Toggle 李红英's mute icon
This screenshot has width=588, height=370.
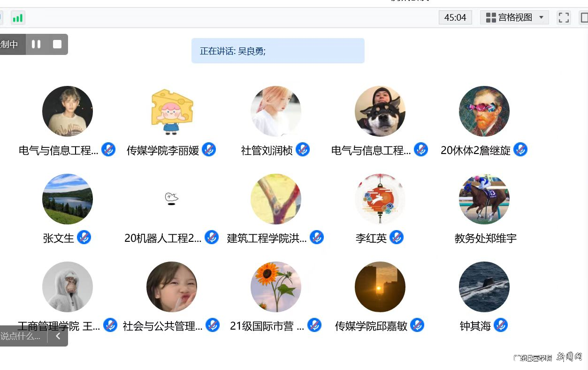pos(397,238)
